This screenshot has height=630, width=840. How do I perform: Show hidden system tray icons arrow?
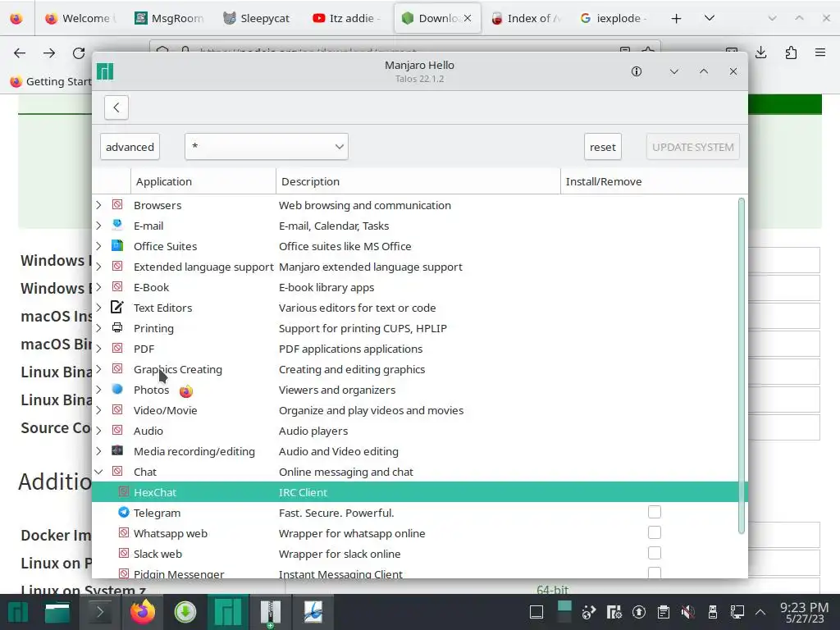tap(760, 612)
